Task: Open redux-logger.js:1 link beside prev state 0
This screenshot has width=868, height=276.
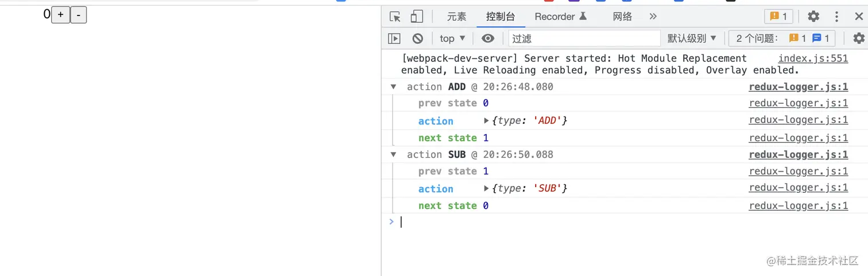Action: [x=799, y=103]
